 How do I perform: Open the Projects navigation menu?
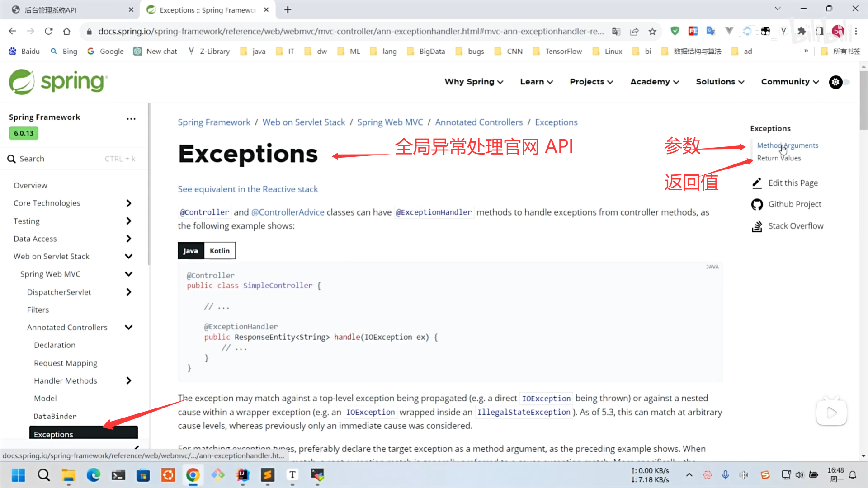pyautogui.click(x=591, y=82)
